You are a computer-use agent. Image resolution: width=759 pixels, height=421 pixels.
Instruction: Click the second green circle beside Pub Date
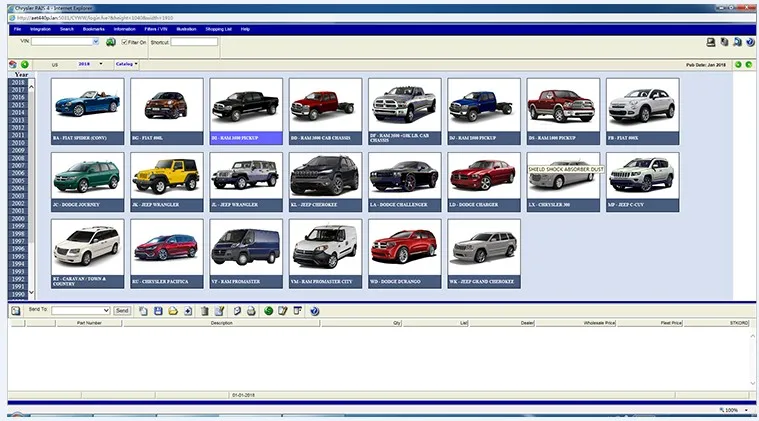pos(749,64)
